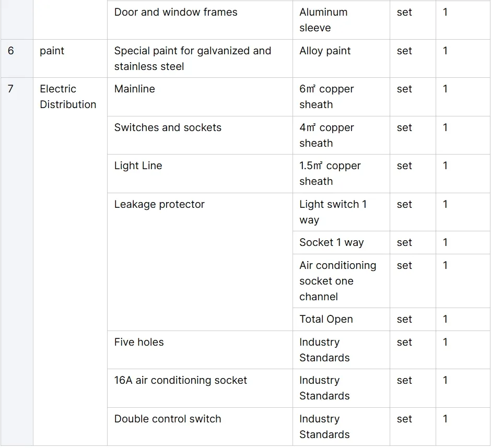This screenshot has width=491, height=448.
Task: Click the "Total Open" cell
Action: click(326, 320)
